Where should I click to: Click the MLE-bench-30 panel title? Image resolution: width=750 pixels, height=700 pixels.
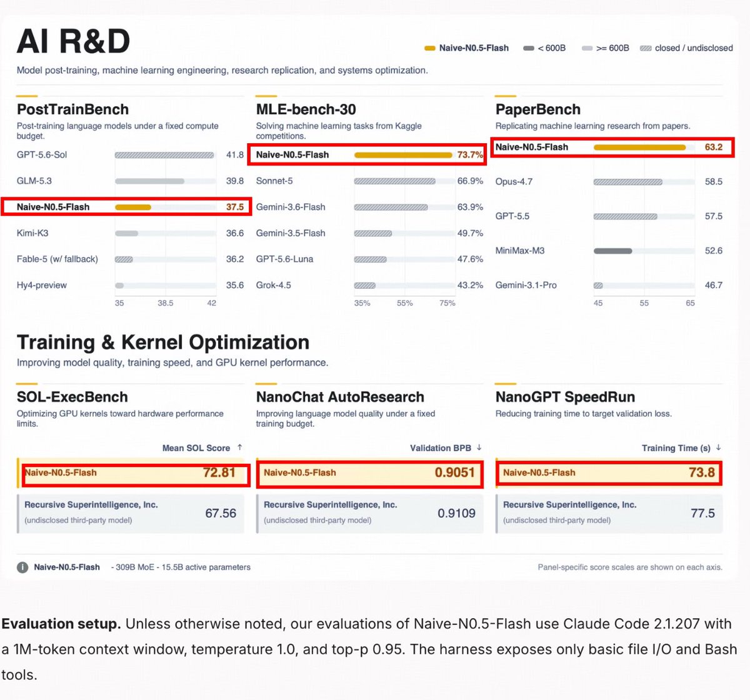[306, 109]
